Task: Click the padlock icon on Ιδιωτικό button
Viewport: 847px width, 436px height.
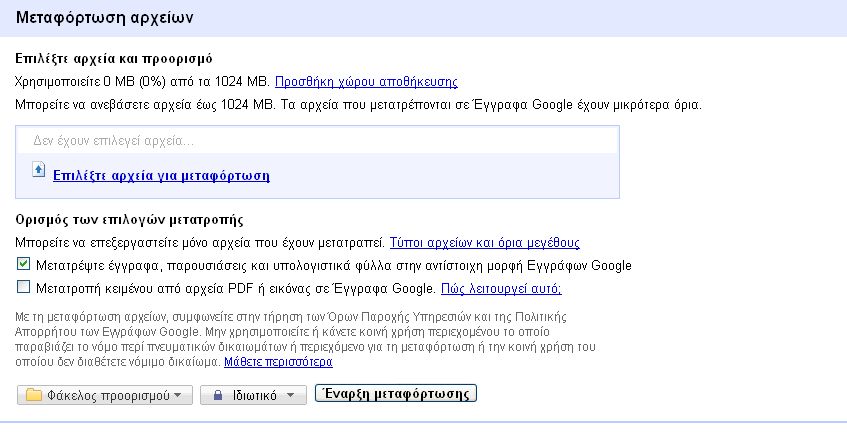Action: point(216,395)
